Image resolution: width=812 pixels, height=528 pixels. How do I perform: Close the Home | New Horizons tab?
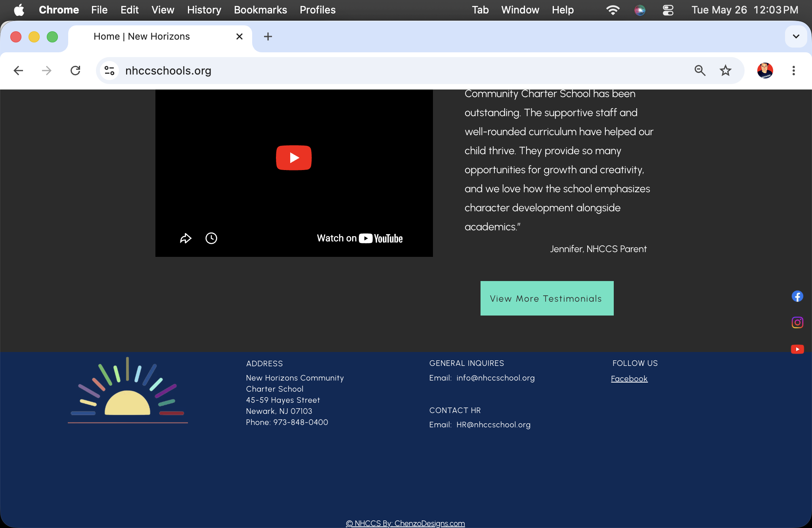pyautogui.click(x=239, y=36)
